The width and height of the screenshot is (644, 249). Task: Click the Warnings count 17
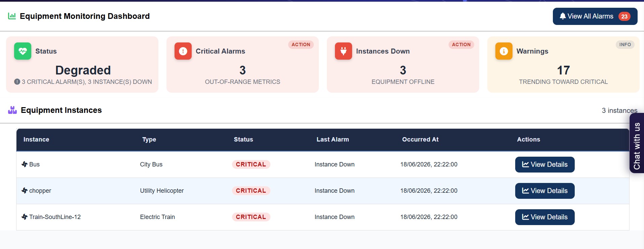coord(563,70)
